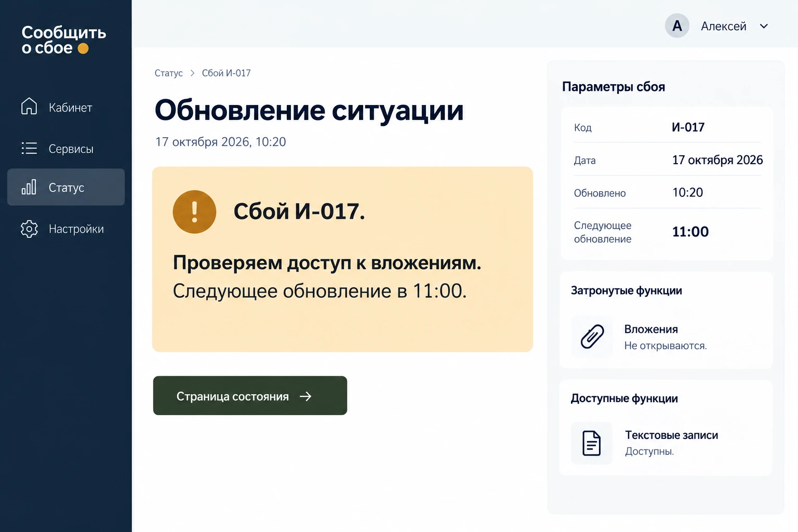Click the Код label in parameters
Viewport: 798px width, 532px height.
pyautogui.click(x=582, y=128)
